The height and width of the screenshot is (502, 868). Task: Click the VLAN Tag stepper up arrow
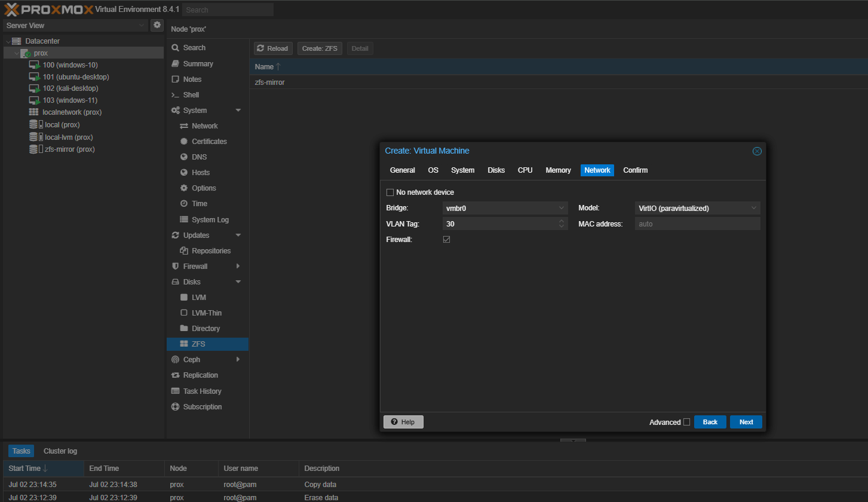561,220
